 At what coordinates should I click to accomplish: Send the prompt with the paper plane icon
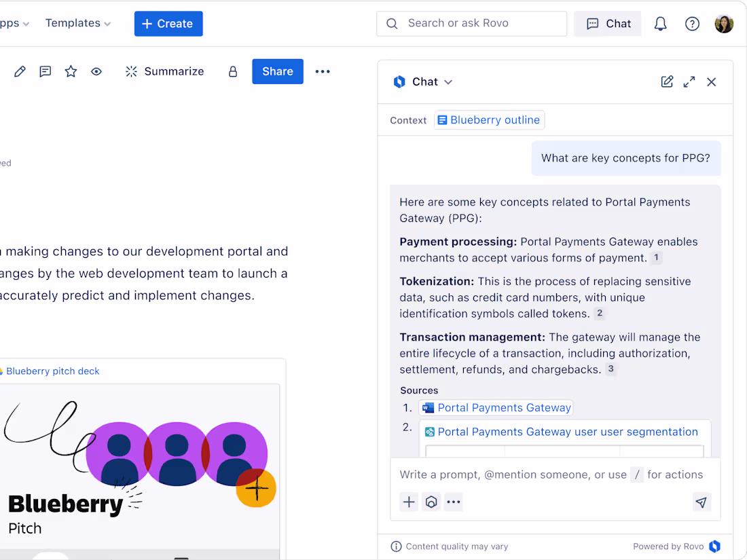pos(702,502)
